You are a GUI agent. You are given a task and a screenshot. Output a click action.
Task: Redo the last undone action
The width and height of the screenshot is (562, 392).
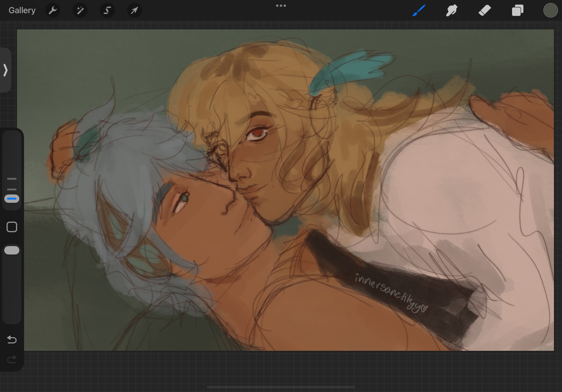[x=12, y=359]
